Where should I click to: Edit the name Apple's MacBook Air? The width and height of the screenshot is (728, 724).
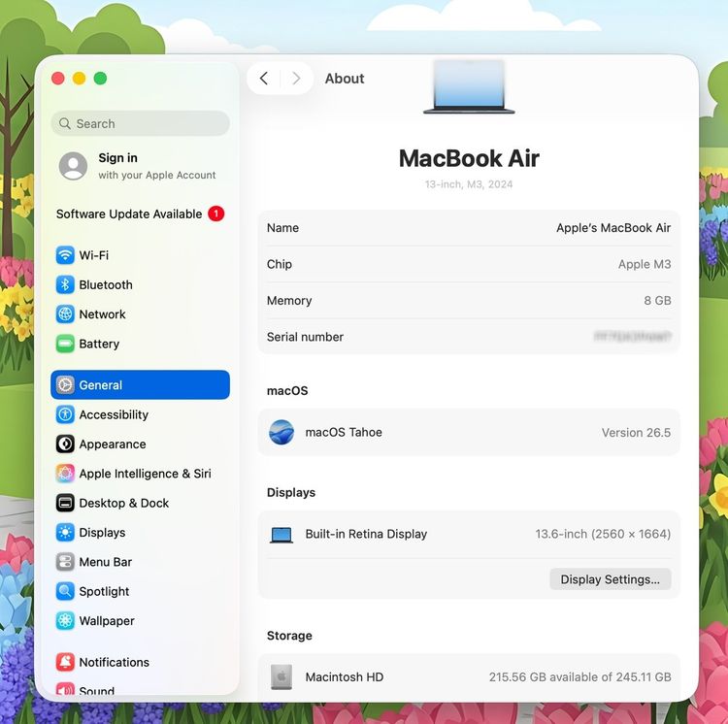[x=613, y=228]
